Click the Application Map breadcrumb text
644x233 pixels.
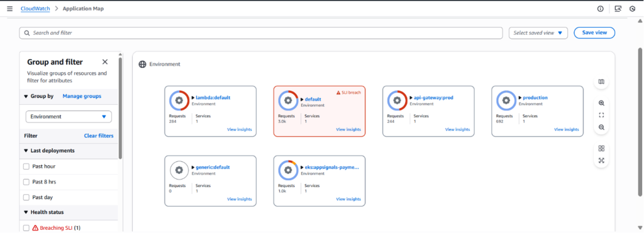pos(84,9)
